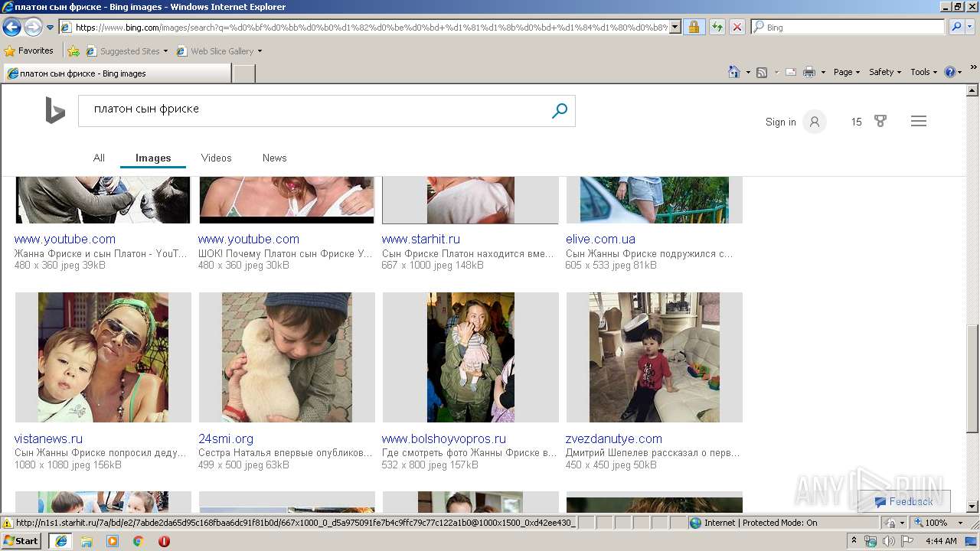Open the Page dropdown menu

pyautogui.click(x=846, y=72)
